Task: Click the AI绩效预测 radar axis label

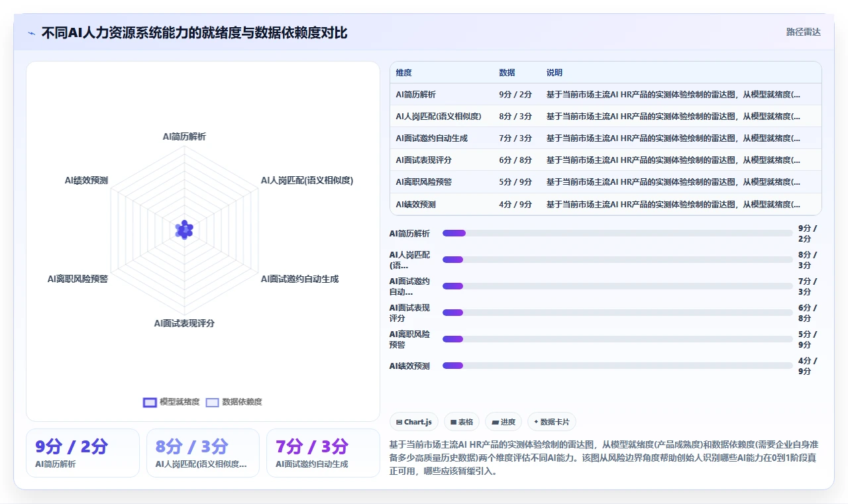Action: (x=86, y=180)
